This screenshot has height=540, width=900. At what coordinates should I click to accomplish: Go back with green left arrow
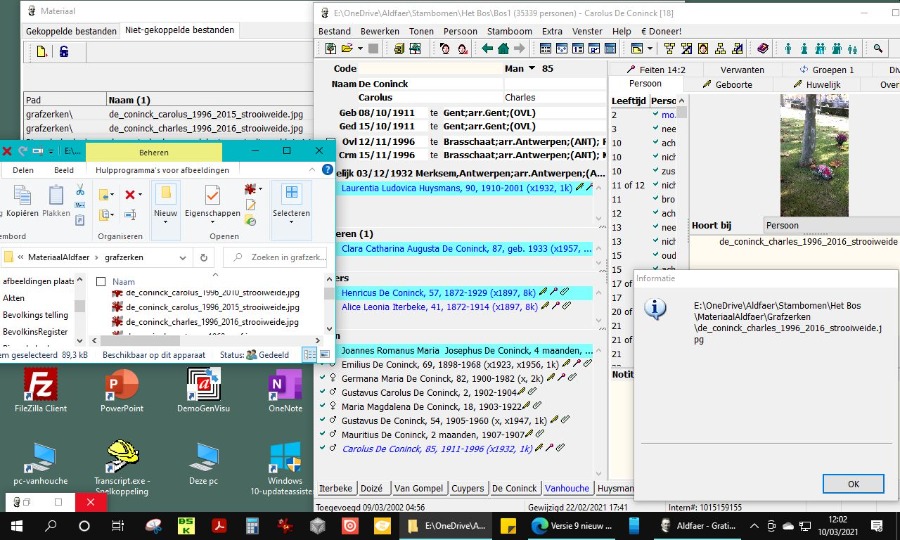[x=488, y=48]
